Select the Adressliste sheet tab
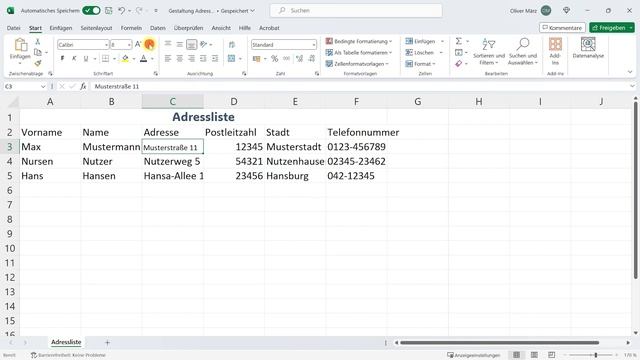This screenshot has height=360, width=640. tap(66, 342)
